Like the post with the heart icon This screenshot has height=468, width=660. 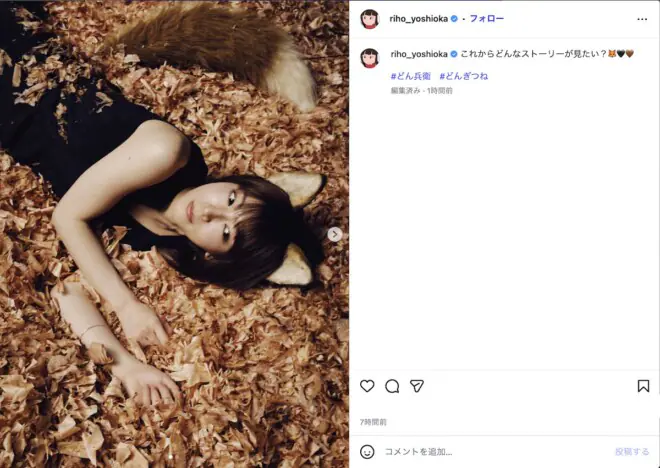[x=367, y=386]
